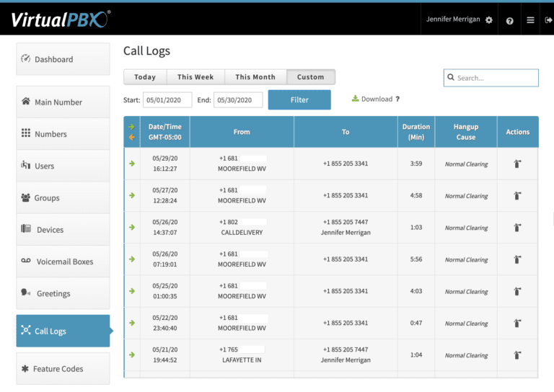Expand the 05/25/20 call row arrow
This screenshot has width=554, height=392.
132,291
